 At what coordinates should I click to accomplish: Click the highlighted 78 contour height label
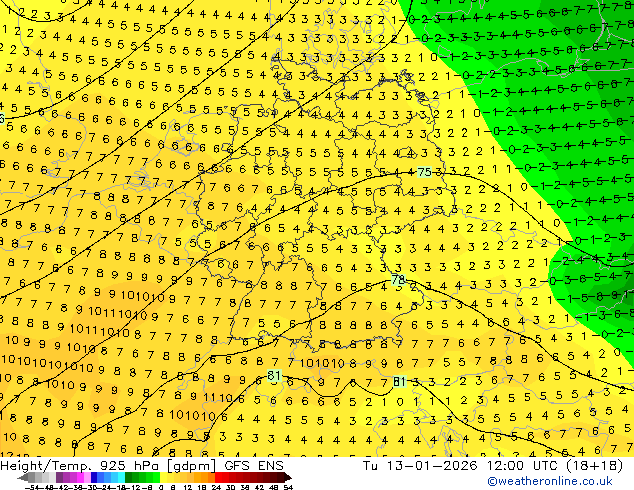(x=398, y=279)
